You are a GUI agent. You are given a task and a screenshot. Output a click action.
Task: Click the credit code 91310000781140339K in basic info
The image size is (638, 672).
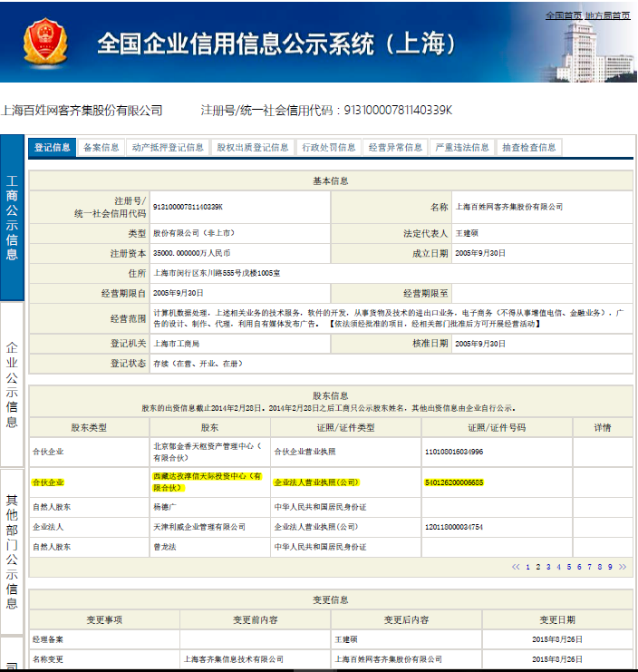188,207
